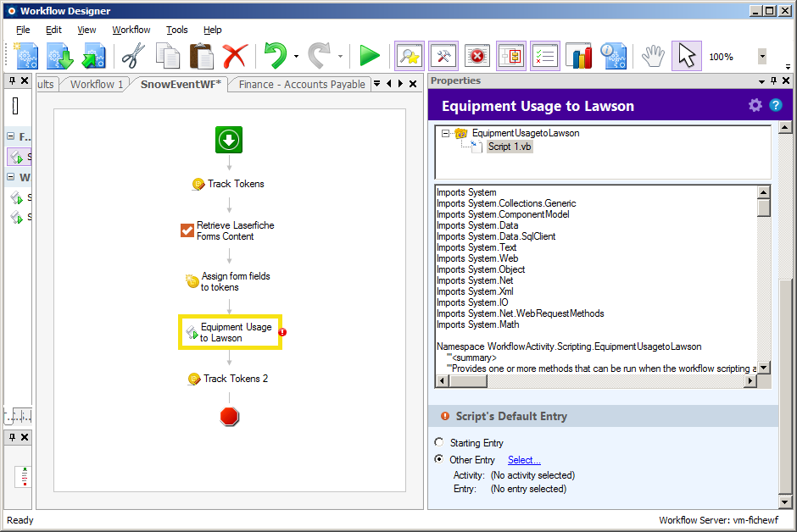Image resolution: width=797 pixels, height=532 pixels.
Task: Click inside the script code editor
Action: 596,280
